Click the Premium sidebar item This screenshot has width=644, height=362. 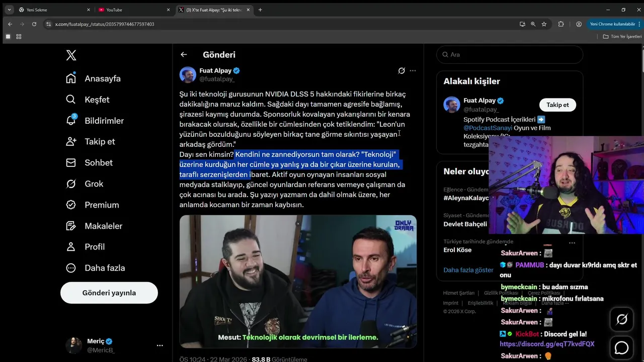[x=93, y=205]
